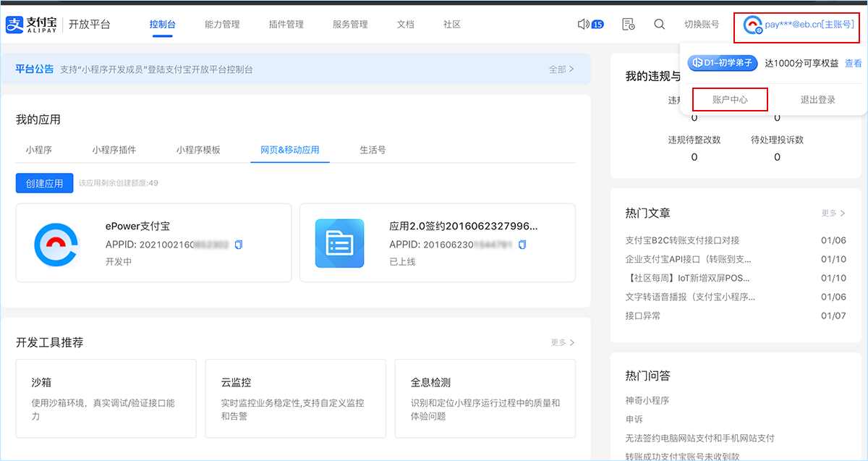Select the 生活号 tab
Image resolution: width=868 pixels, height=461 pixels.
(373, 150)
